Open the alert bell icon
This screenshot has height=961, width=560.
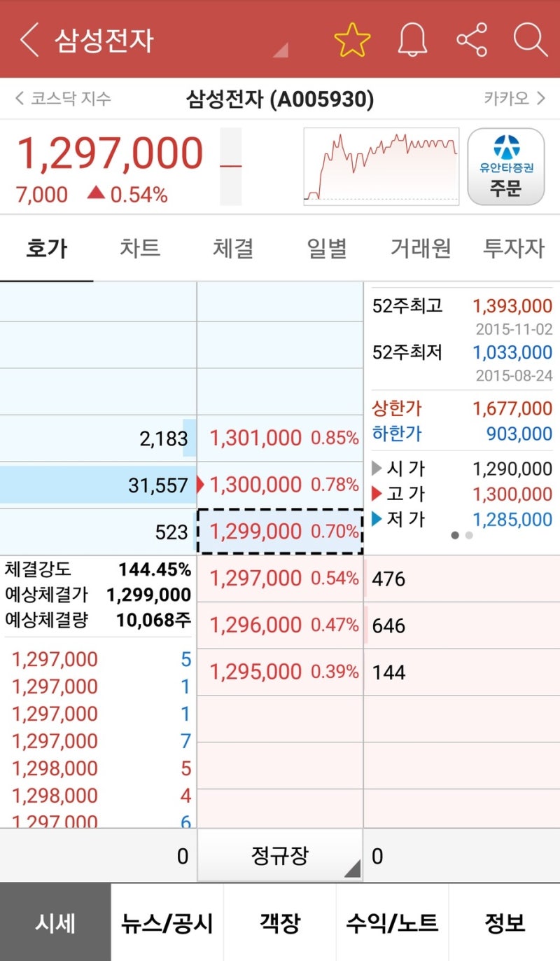(x=412, y=40)
